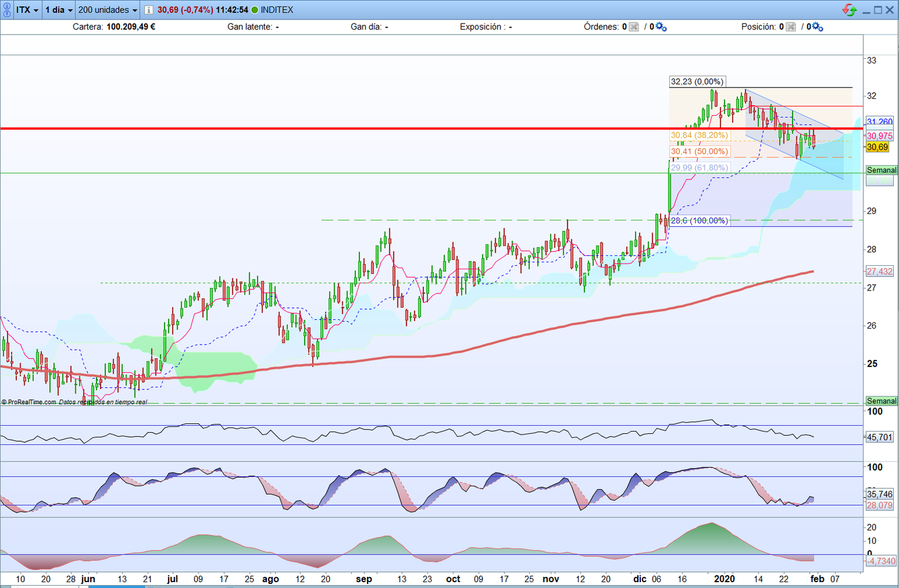Screen dimensions: 899x588
Task: Click the stochastic value tag 35,746
Action: click(880, 495)
